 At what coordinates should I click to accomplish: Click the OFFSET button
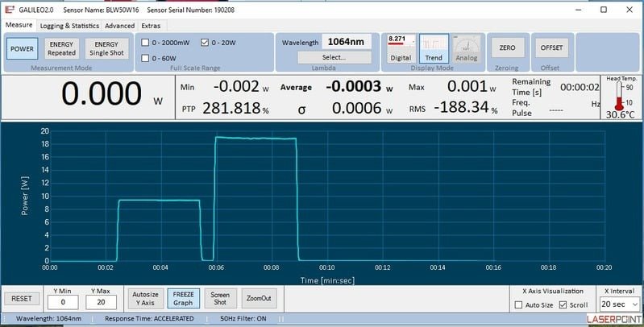(551, 48)
